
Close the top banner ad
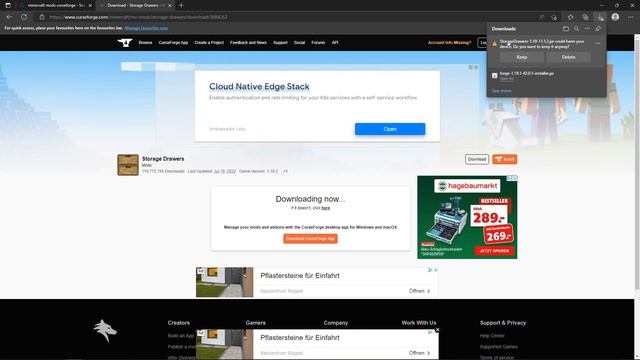[476, 67]
